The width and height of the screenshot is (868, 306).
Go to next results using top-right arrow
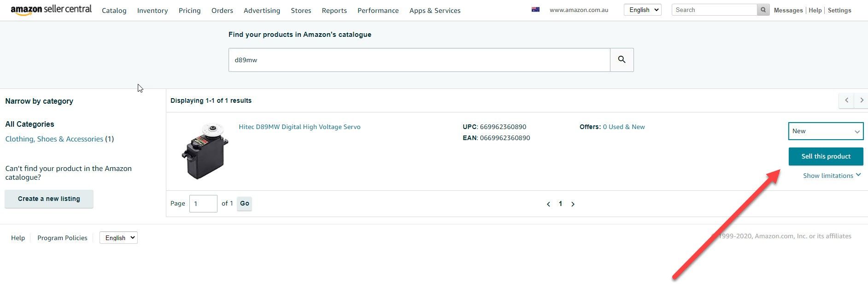coord(862,100)
